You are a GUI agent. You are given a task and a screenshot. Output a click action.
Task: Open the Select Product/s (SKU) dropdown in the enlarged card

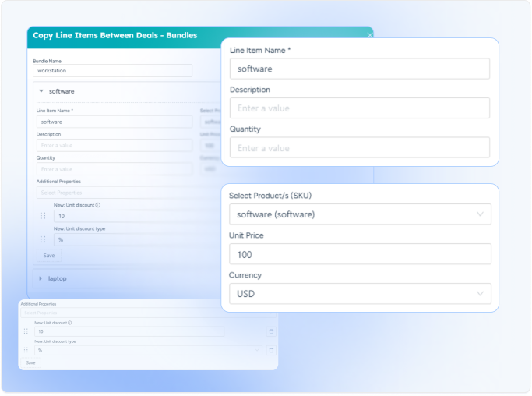tap(360, 214)
